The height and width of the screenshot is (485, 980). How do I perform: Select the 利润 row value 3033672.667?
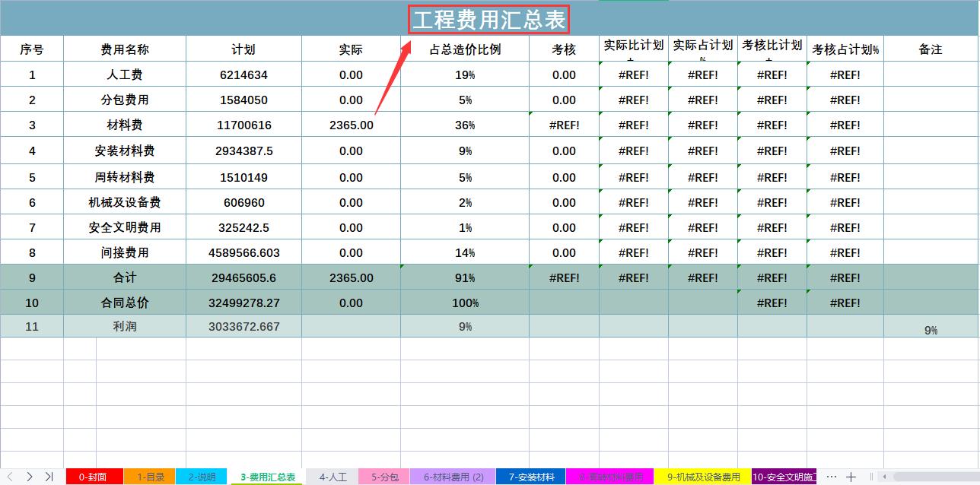tap(242, 328)
